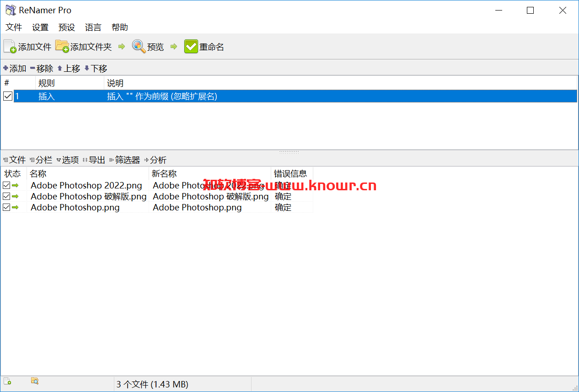579x392 pixels.
Task: Click the Add Files (添加文件) icon
Action: pos(10,47)
